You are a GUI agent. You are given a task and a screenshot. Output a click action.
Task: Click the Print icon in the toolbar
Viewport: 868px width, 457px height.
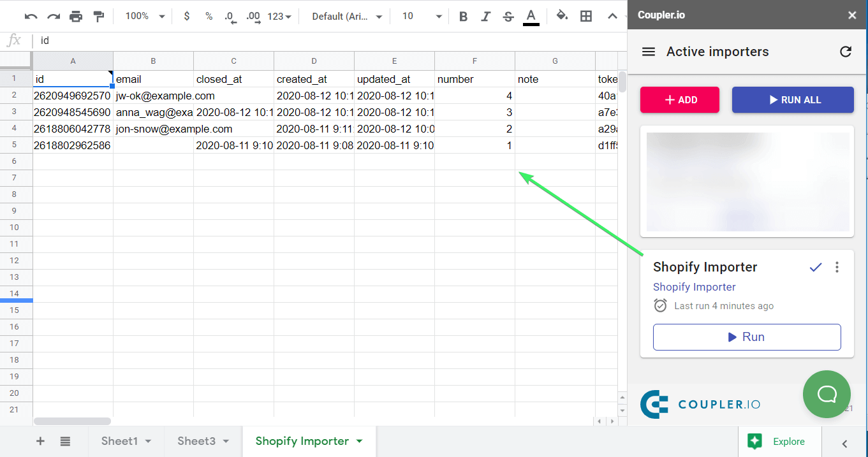tap(76, 16)
